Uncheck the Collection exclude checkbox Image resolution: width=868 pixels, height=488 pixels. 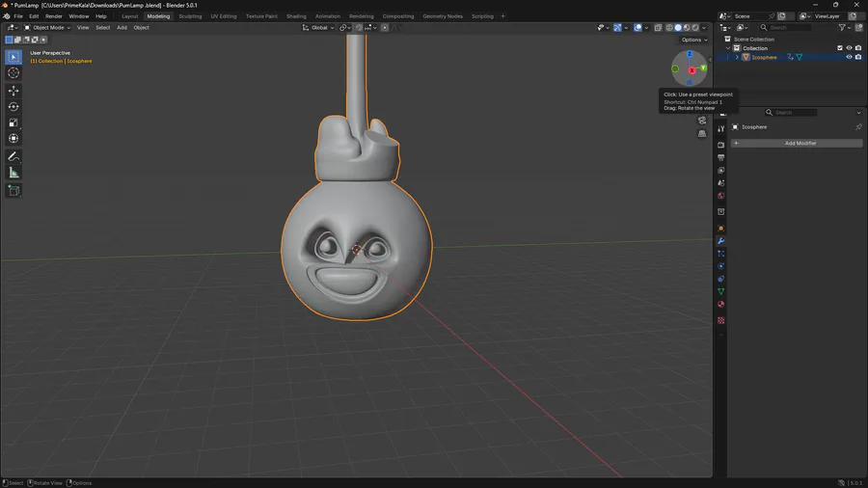pyautogui.click(x=840, y=48)
